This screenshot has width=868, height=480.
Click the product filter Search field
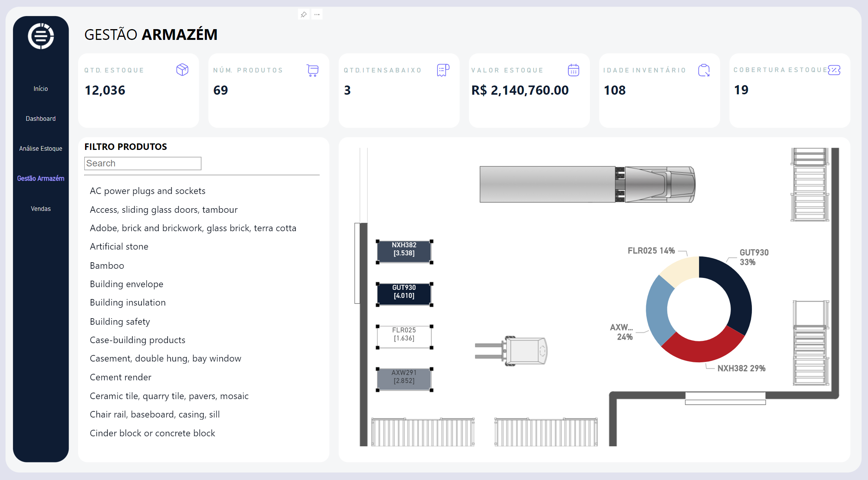pos(142,163)
